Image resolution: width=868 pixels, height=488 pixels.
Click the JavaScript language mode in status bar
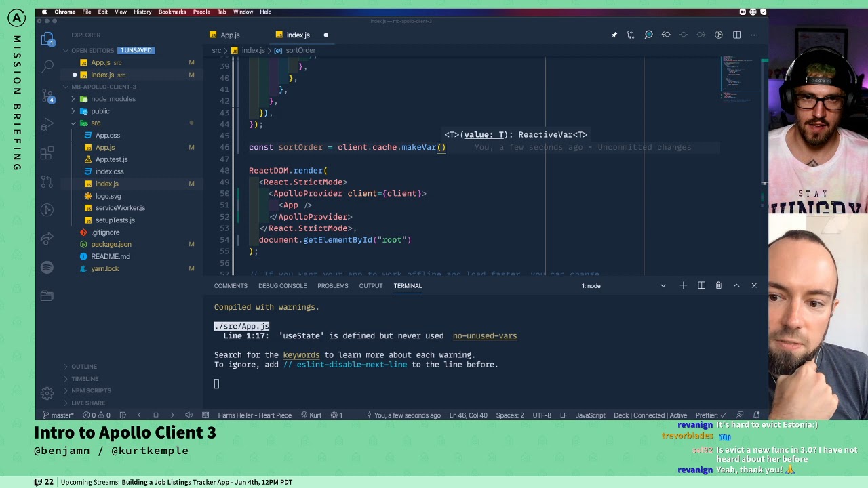point(590,415)
